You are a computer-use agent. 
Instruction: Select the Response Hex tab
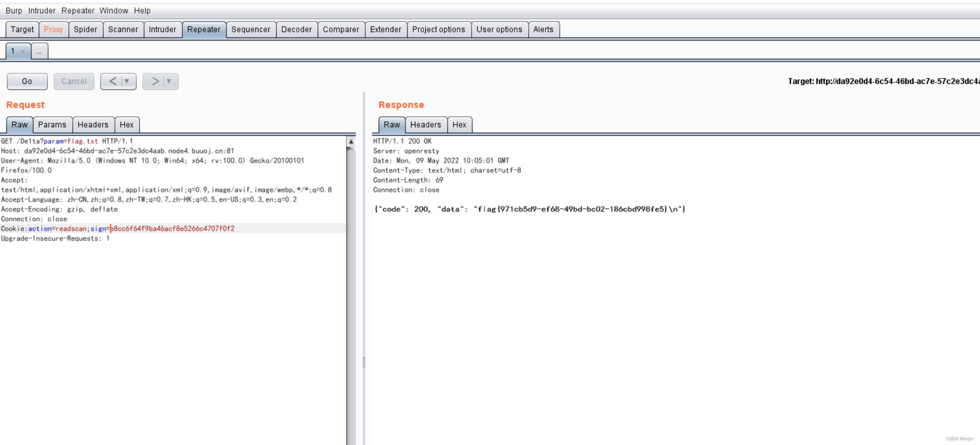point(460,125)
